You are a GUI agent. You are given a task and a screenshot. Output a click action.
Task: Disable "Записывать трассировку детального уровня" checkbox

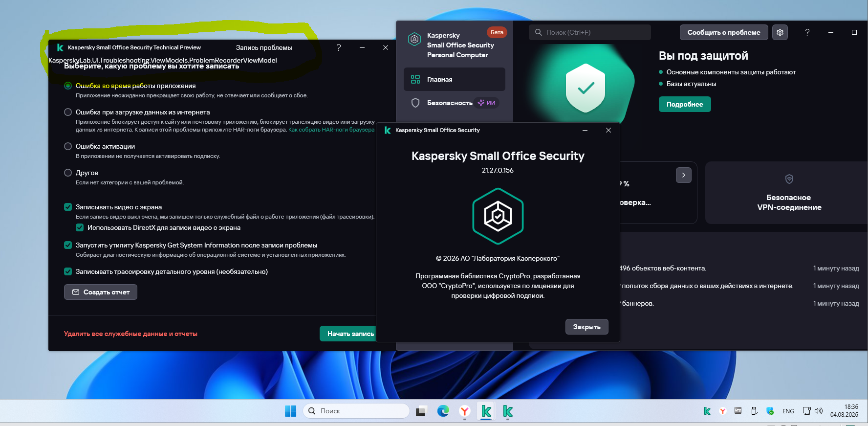pyautogui.click(x=68, y=271)
